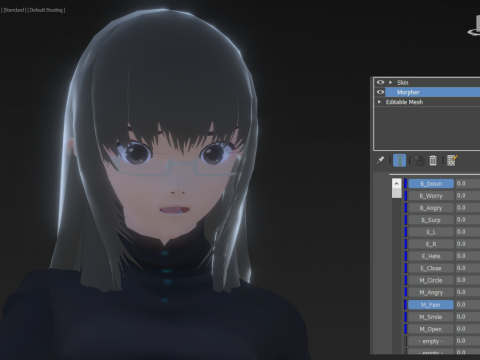Click the M_Smile channel value field
480x360 pixels.
click(468, 317)
